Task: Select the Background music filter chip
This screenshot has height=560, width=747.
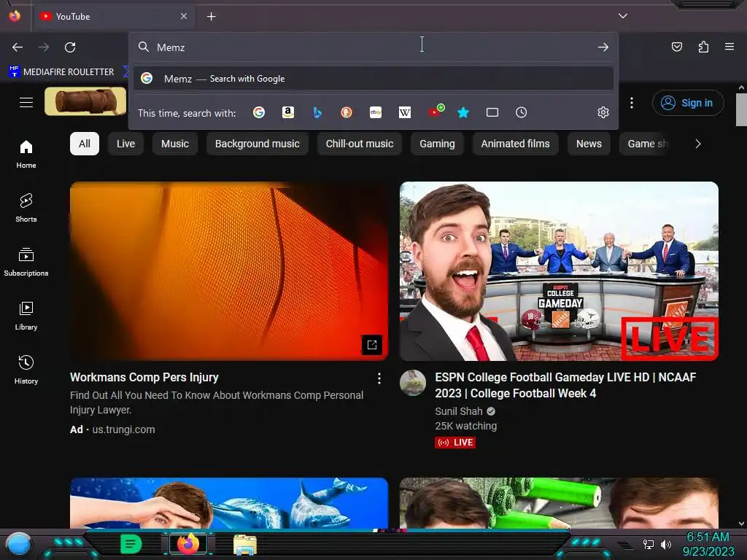Action: tap(258, 144)
